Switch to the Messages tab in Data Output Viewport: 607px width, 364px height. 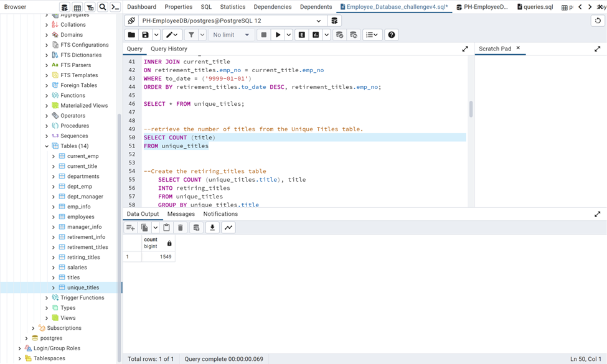click(181, 213)
